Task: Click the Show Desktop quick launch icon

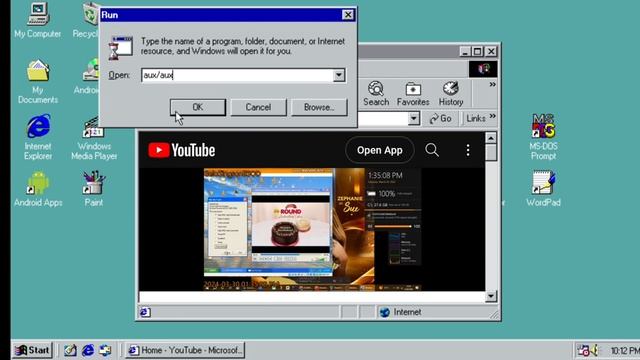Action: pyautogui.click(x=70, y=350)
